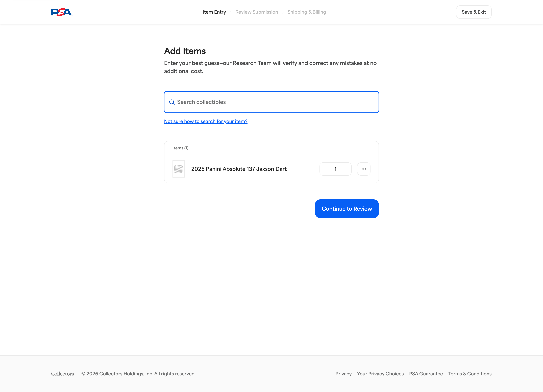Open the search help link

click(206, 121)
